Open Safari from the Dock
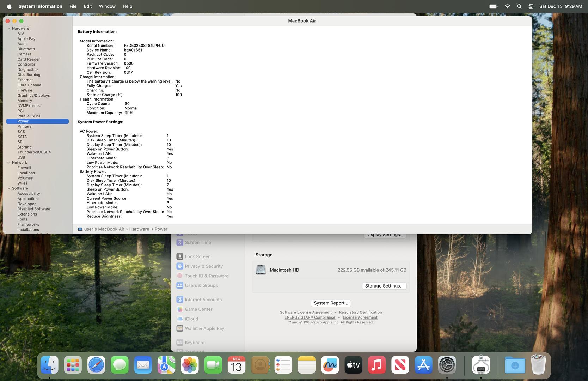Image resolution: width=588 pixels, height=381 pixels. click(x=96, y=365)
